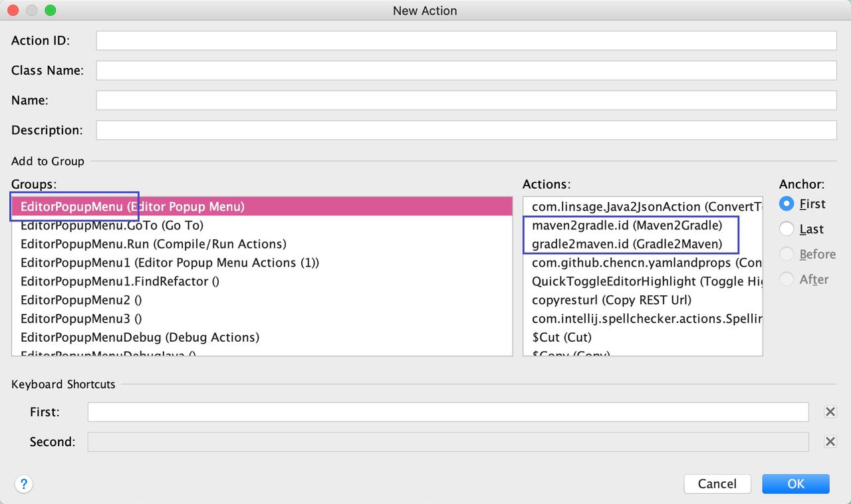The width and height of the screenshot is (851, 504).
Task: Click the help question mark icon
Action: [x=23, y=484]
